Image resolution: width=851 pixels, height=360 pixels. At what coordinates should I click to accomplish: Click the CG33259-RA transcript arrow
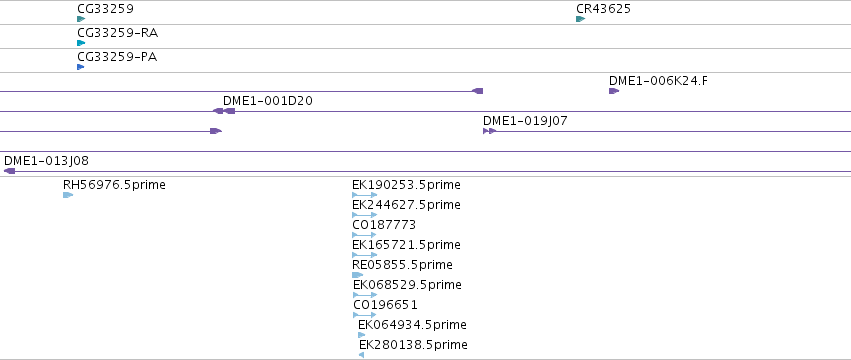click(81, 43)
